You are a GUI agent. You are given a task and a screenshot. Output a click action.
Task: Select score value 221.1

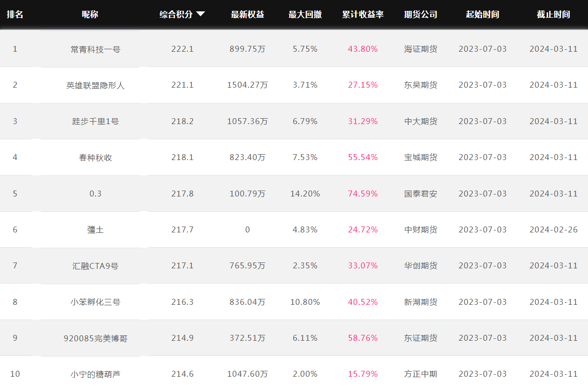(x=182, y=85)
